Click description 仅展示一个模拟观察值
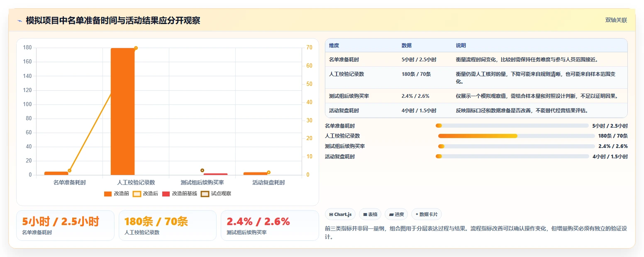Viewport: 644px width, 257px height. pos(537,96)
